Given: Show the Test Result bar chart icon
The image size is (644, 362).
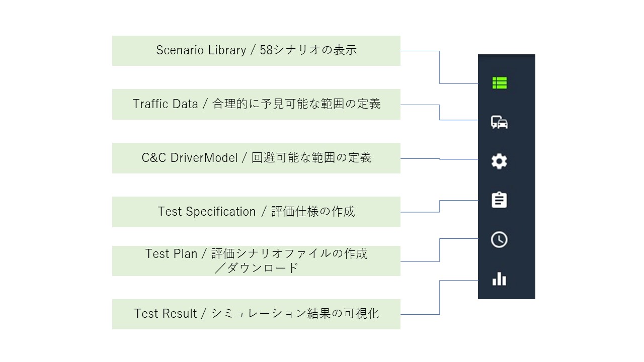Looking at the screenshot, I should click(499, 279).
